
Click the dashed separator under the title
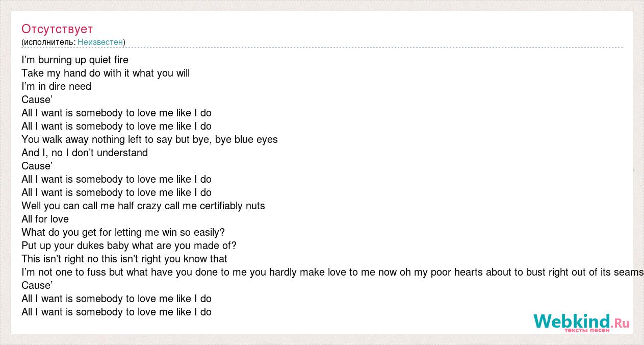322,48
